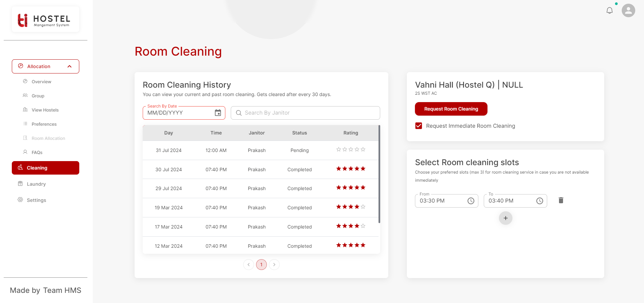
Task: Click the notification bell icon
Action: (x=609, y=10)
